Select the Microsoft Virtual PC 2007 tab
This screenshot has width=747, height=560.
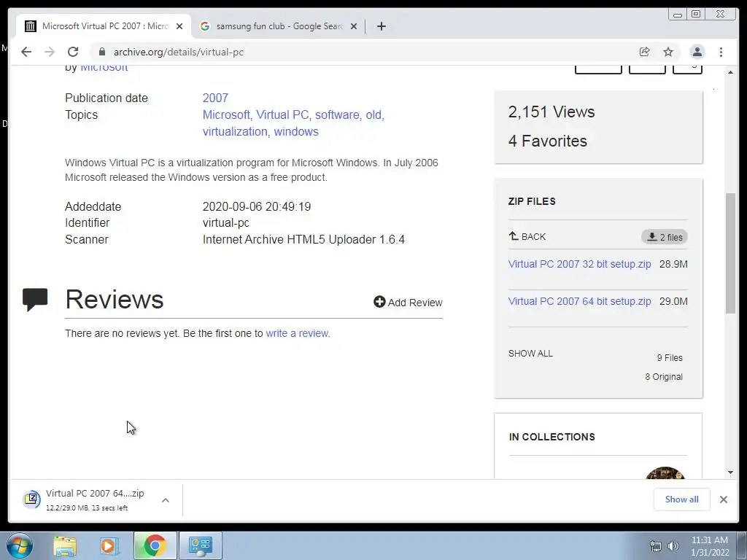tap(104, 26)
